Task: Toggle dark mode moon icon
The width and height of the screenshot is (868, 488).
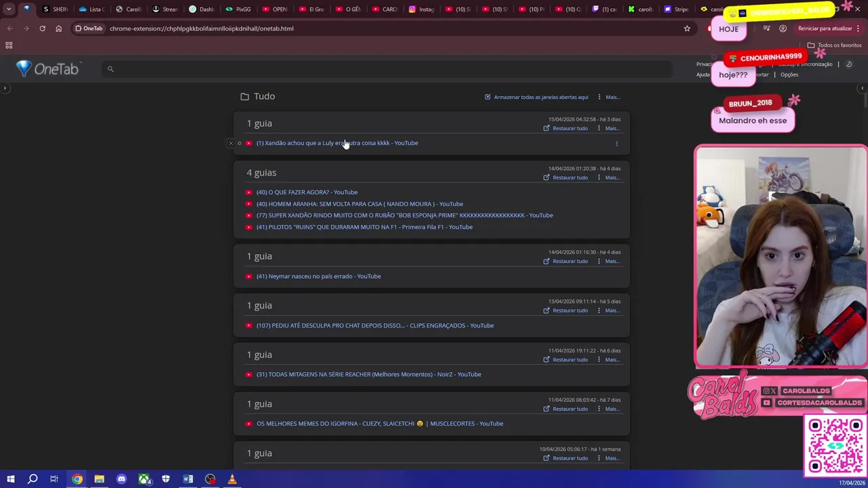Action: click(x=849, y=64)
